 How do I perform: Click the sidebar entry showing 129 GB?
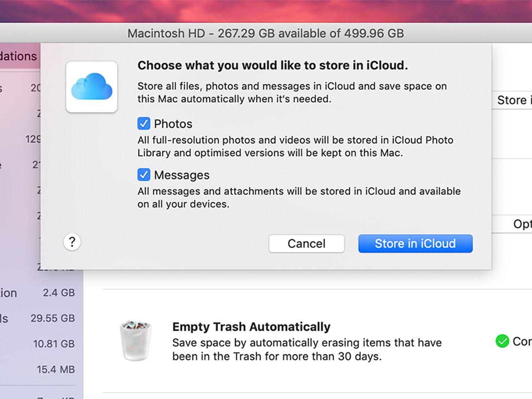tap(40, 139)
